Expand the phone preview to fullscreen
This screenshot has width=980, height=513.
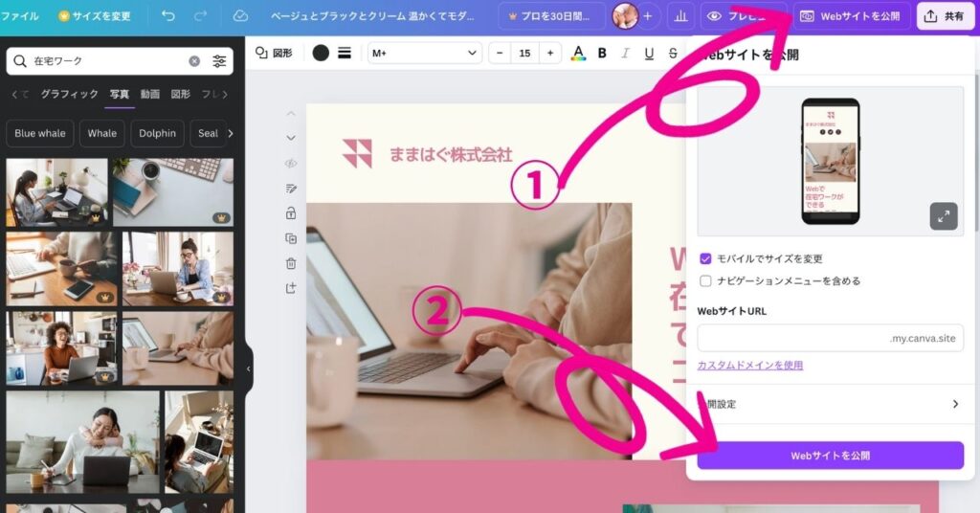[944, 216]
